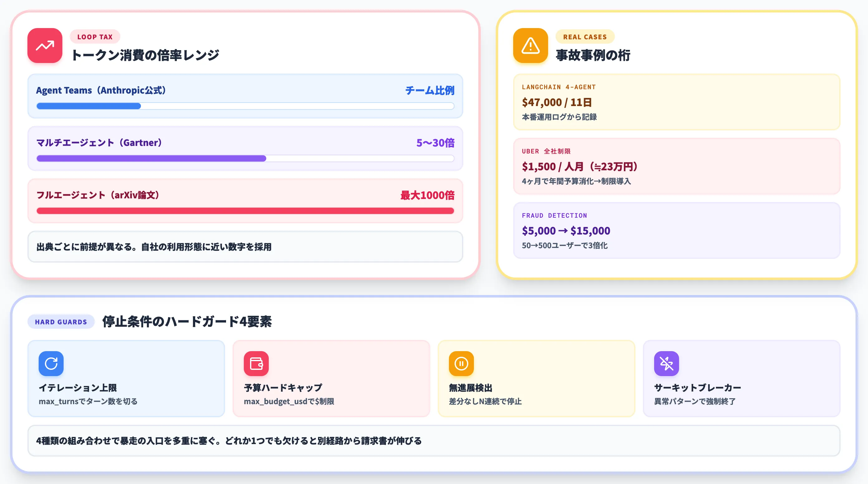The image size is (868, 484).
Task: Click the title イテレーション上限
Action: [78, 388]
